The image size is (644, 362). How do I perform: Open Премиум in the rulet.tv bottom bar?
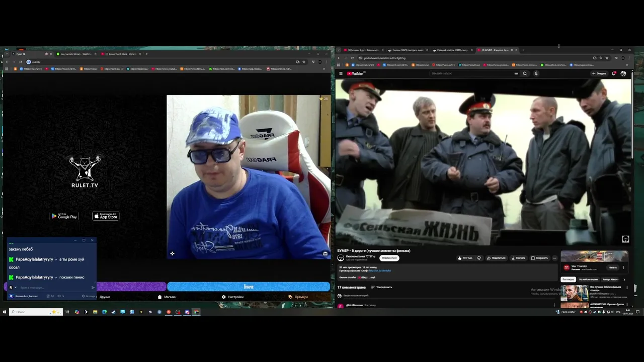coord(298,297)
